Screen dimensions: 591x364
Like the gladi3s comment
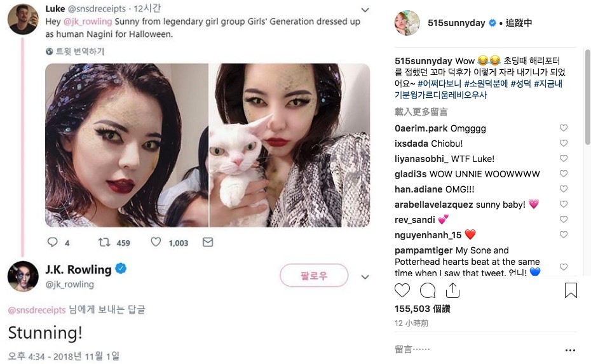563,174
